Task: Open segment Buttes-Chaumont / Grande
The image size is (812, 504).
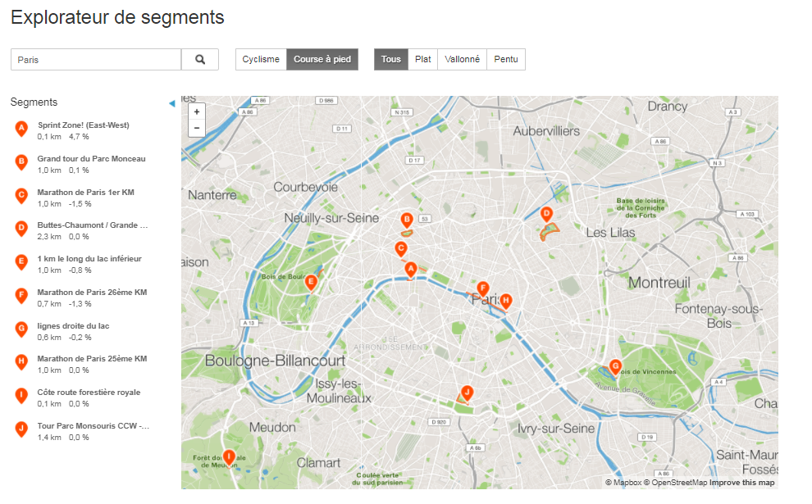Action: point(93,225)
